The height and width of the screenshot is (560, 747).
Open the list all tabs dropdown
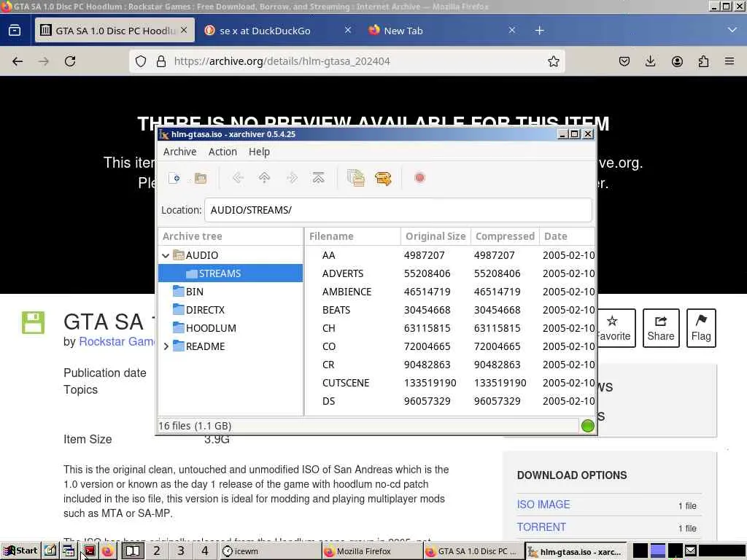732,30
